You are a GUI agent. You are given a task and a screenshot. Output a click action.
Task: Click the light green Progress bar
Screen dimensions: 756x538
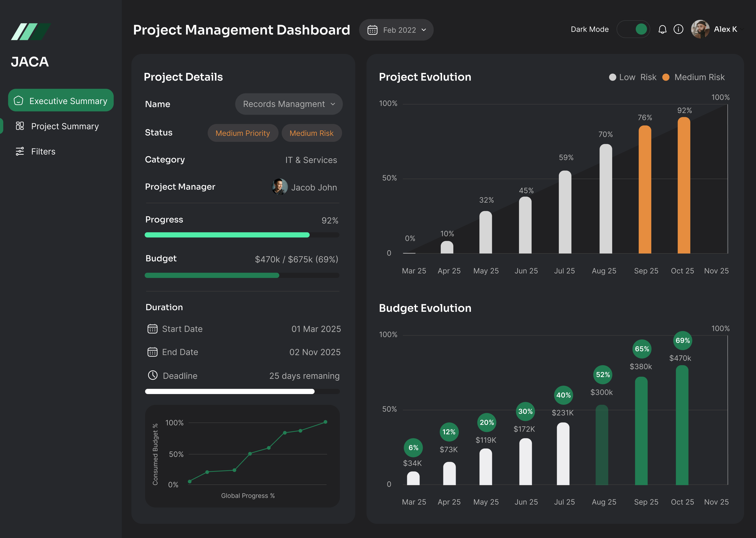(x=227, y=235)
